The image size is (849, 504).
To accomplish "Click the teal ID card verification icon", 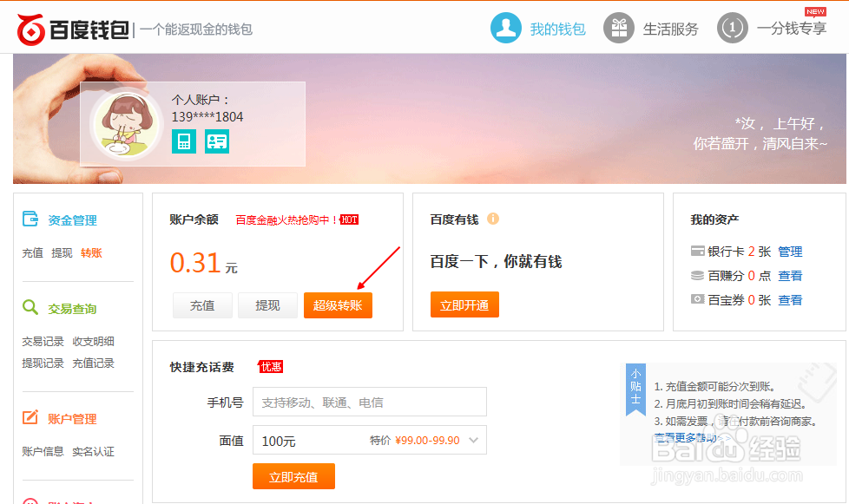I will [x=216, y=141].
